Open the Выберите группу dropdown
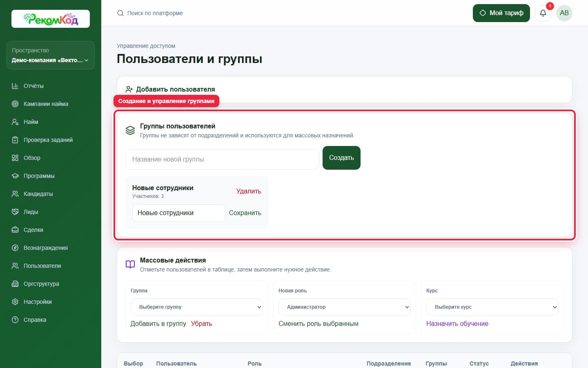 [197, 307]
